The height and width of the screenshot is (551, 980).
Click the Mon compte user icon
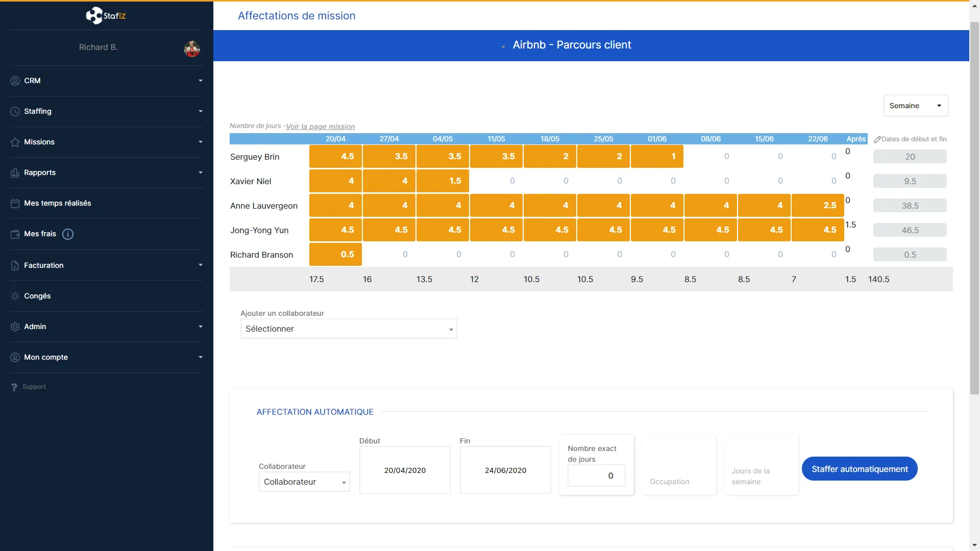[15, 357]
